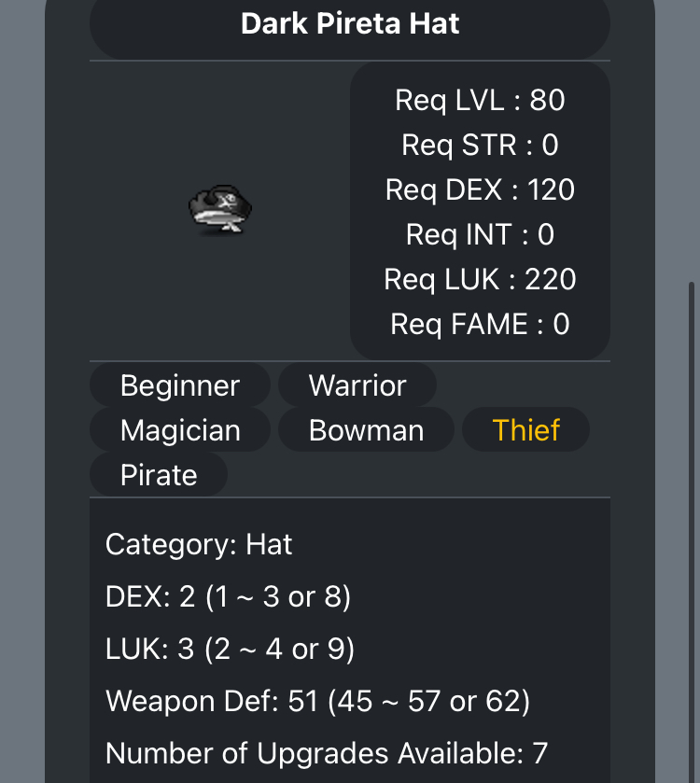Click the LUK: 3 stat line
Image resolution: width=700 pixels, height=783 pixels.
(x=230, y=649)
